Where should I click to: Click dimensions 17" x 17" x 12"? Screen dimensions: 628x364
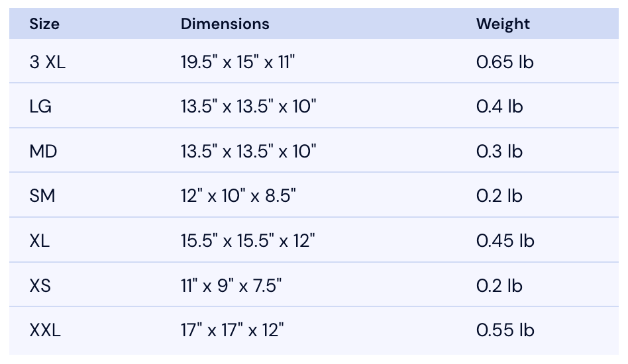click(x=233, y=330)
